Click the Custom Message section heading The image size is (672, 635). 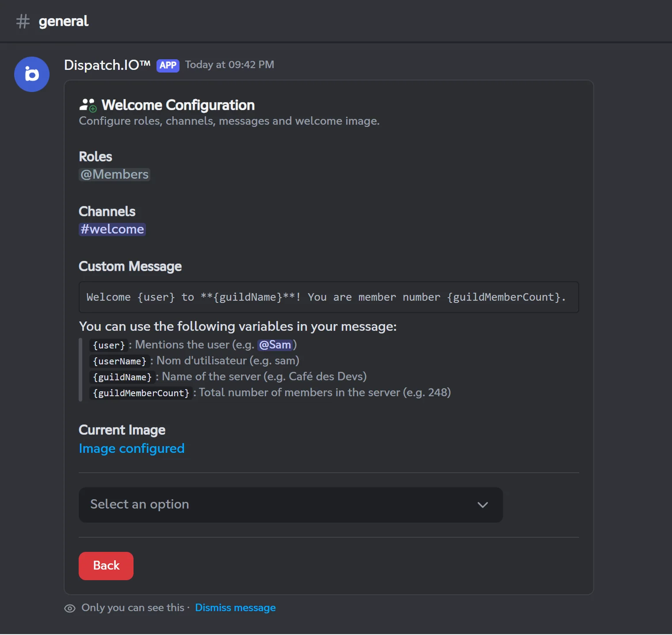[x=130, y=267]
